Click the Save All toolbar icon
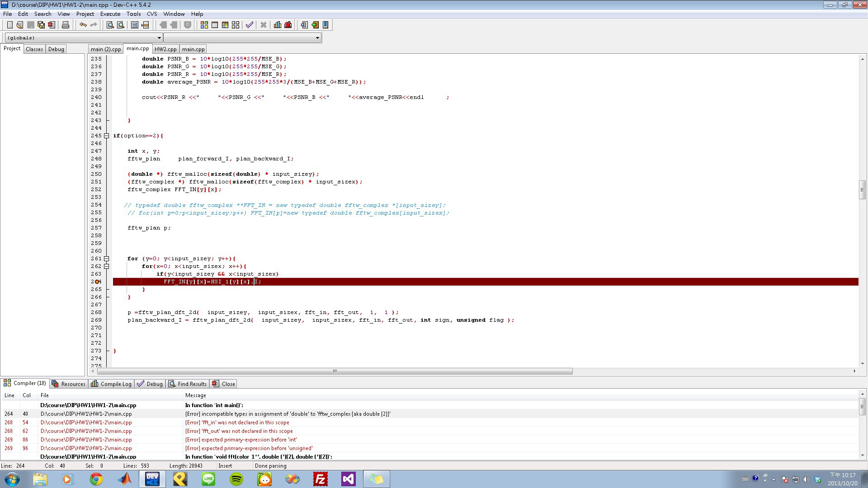Image resolution: width=868 pixels, height=488 pixels. (x=41, y=25)
